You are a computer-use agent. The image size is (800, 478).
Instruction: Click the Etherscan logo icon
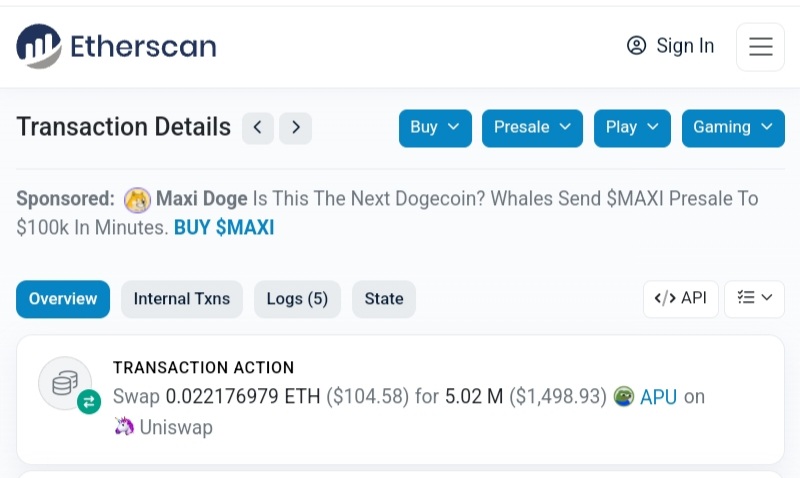pyautogui.click(x=39, y=46)
